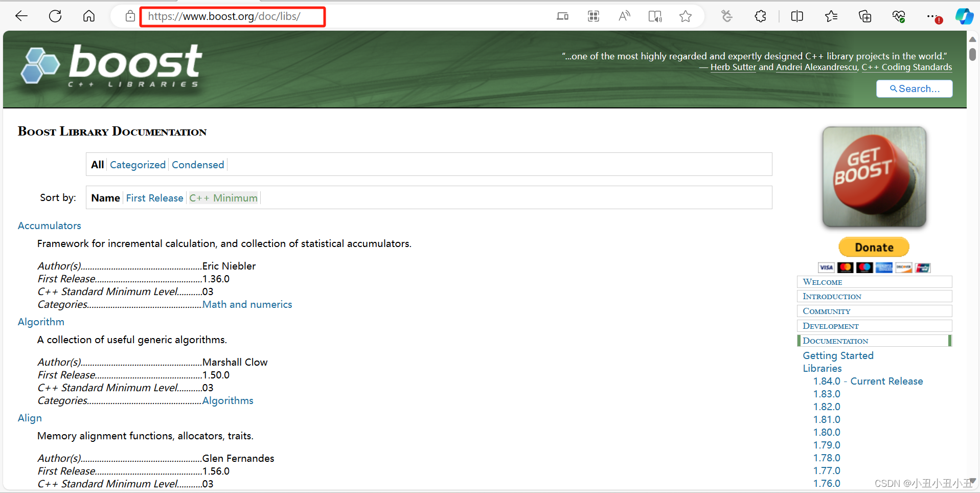The width and height of the screenshot is (980, 493).
Task: Open the extensions puzzle icon
Action: click(x=760, y=16)
